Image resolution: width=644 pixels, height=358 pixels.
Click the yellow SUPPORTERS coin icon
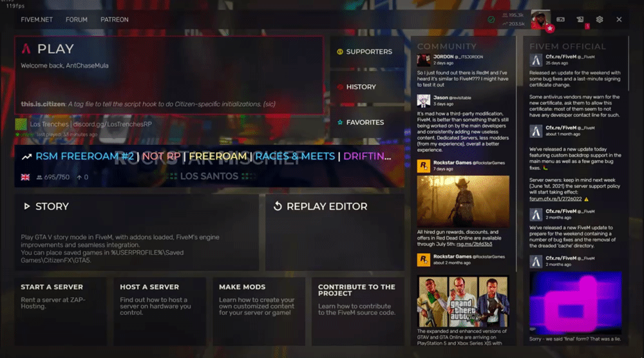[x=339, y=52]
